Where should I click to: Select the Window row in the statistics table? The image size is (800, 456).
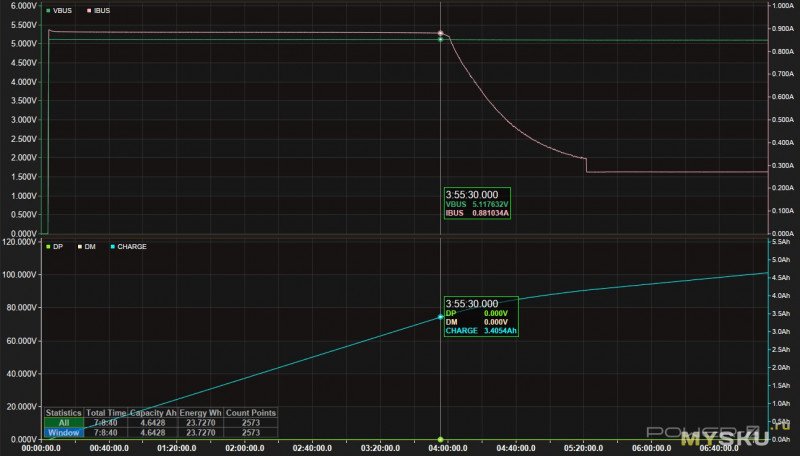[63, 432]
